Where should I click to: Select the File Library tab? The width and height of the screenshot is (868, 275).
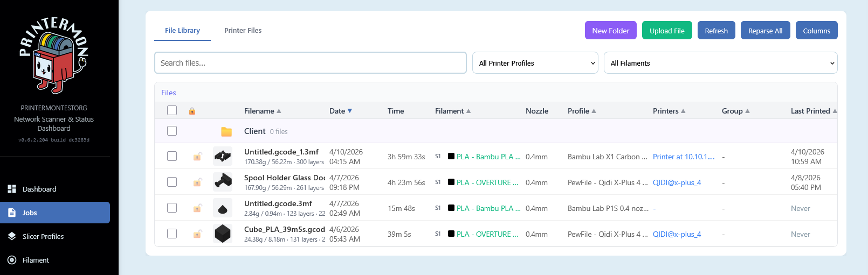pos(182,31)
